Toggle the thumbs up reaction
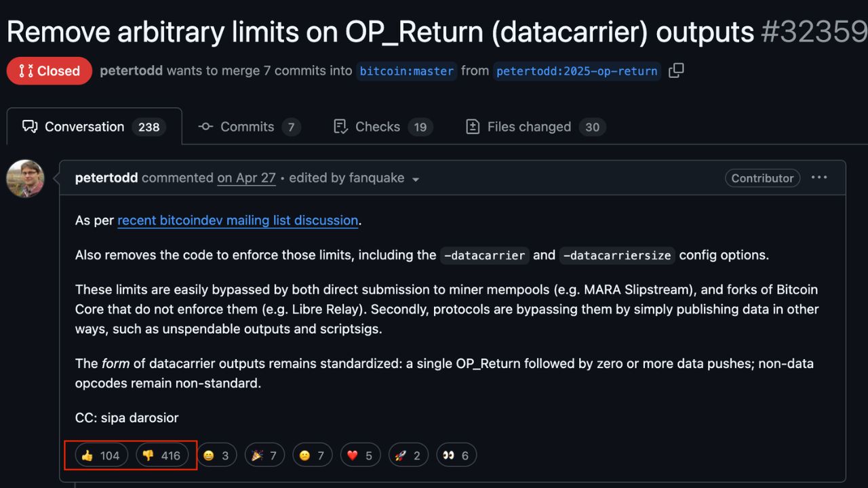The height and width of the screenshot is (488, 868). (x=100, y=455)
